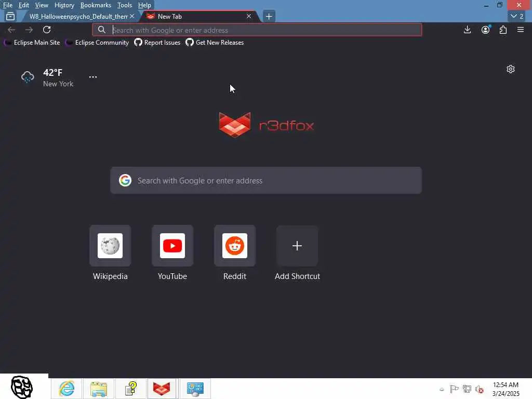The image size is (532, 399).
Task: Open weather widget options ellipsis
Action: (92, 77)
